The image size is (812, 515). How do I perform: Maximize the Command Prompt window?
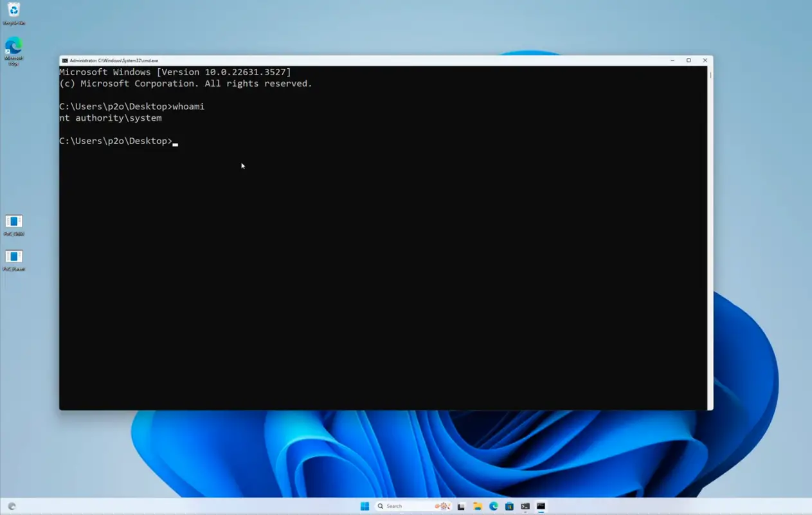(x=689, y=60)
